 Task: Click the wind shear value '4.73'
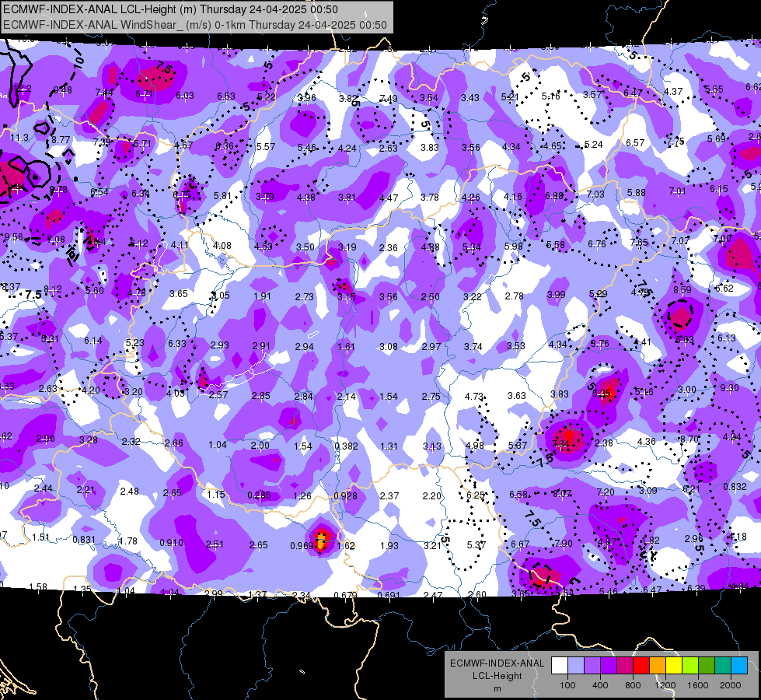tap(474, 397)
